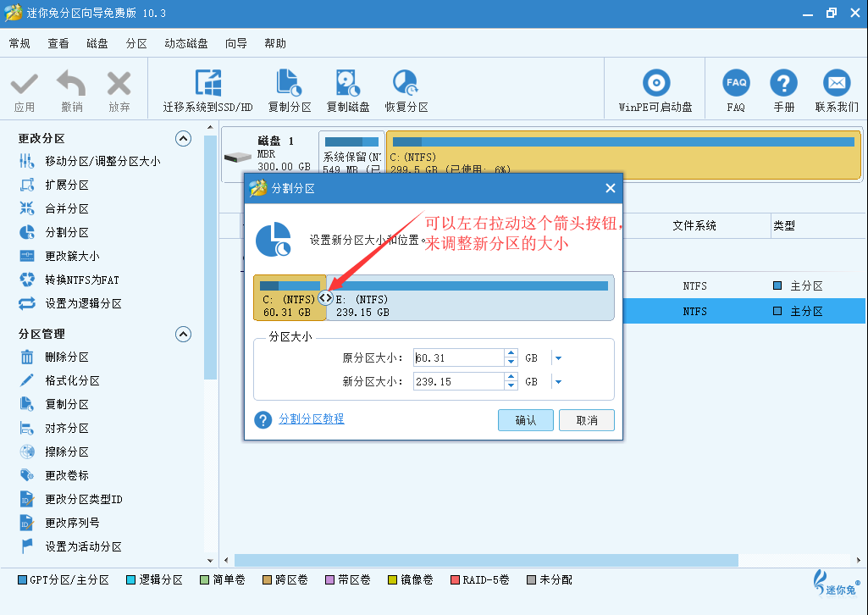The width and height of the screenshot is (868, 615).
Task: Click the split handle between C: and E:
Action: tap(325, 298)
